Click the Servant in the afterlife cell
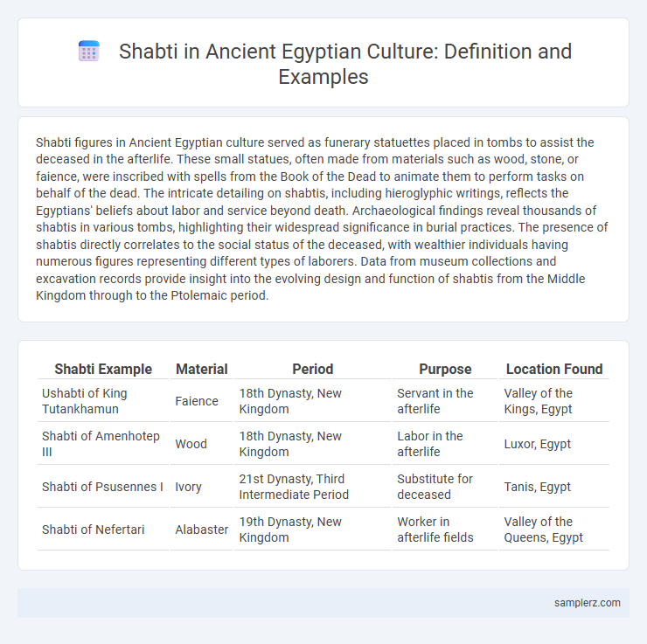Viewport: 647px width, 644px height. tap(445, 401)
